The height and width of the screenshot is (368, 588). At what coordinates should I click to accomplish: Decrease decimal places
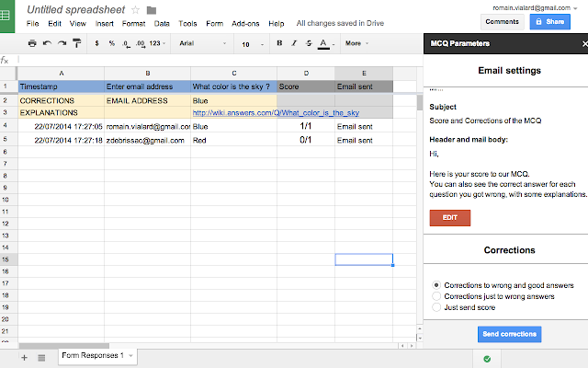(127, 43)
